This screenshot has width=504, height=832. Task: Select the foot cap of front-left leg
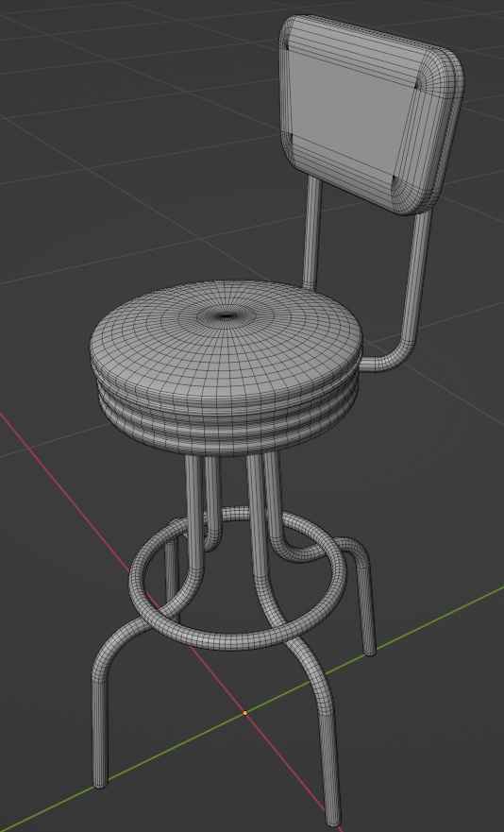click(x=100, y=784)
